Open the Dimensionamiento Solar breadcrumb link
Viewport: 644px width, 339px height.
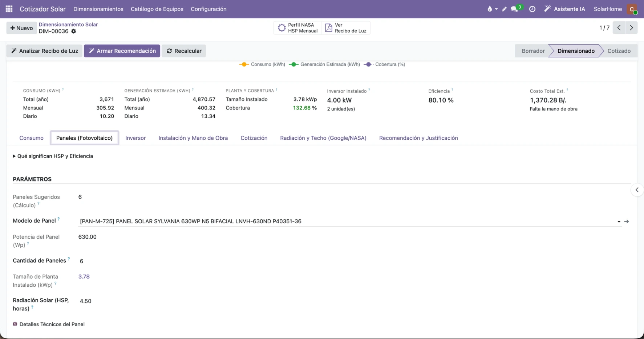(68, 24)
